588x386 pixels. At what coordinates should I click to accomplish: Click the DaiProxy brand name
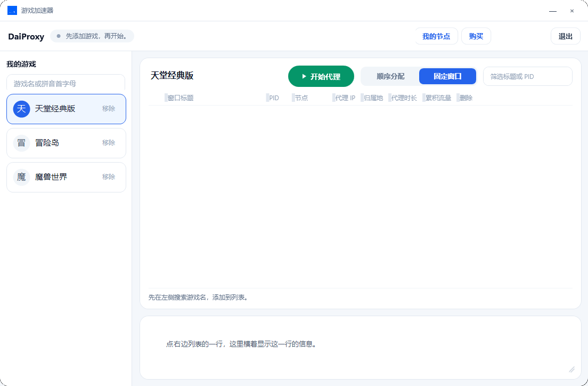pyautogui.click(x=26, y=37)
